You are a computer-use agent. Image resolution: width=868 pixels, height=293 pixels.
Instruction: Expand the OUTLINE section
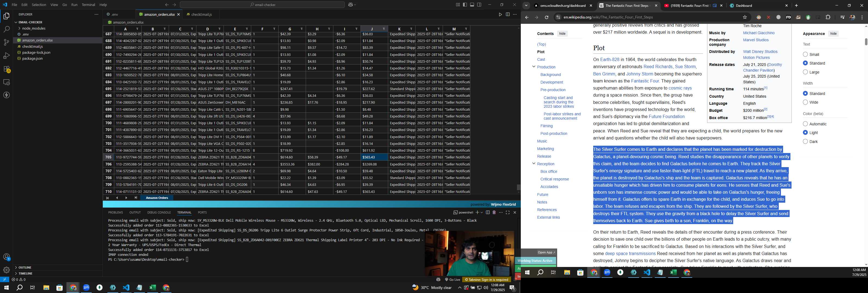pyautogui.click(x=16, y=267)
